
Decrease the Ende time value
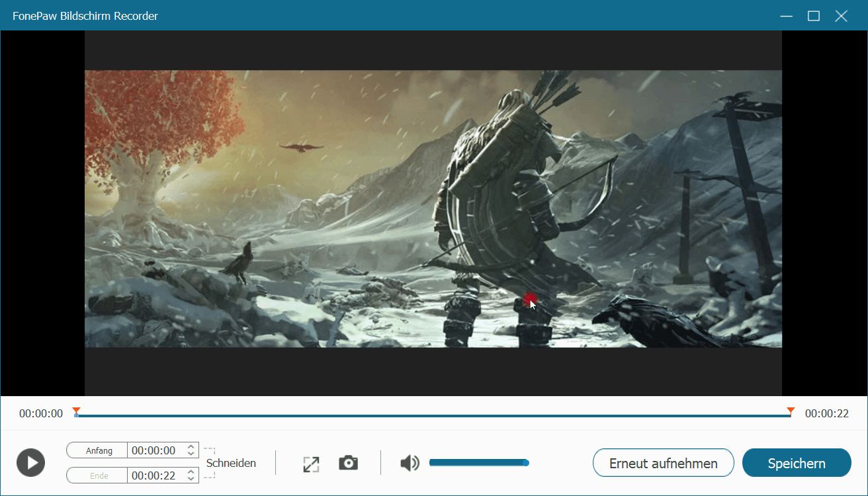click(x=191, y=479)
